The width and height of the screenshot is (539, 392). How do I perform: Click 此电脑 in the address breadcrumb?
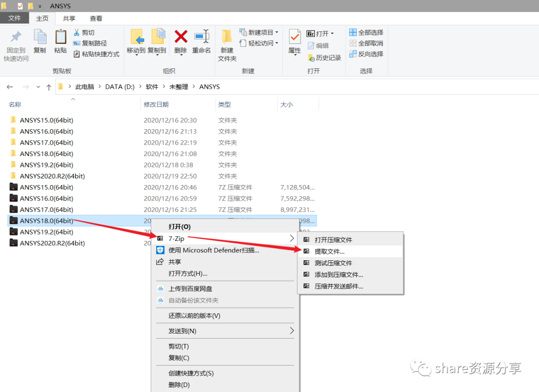84,87
